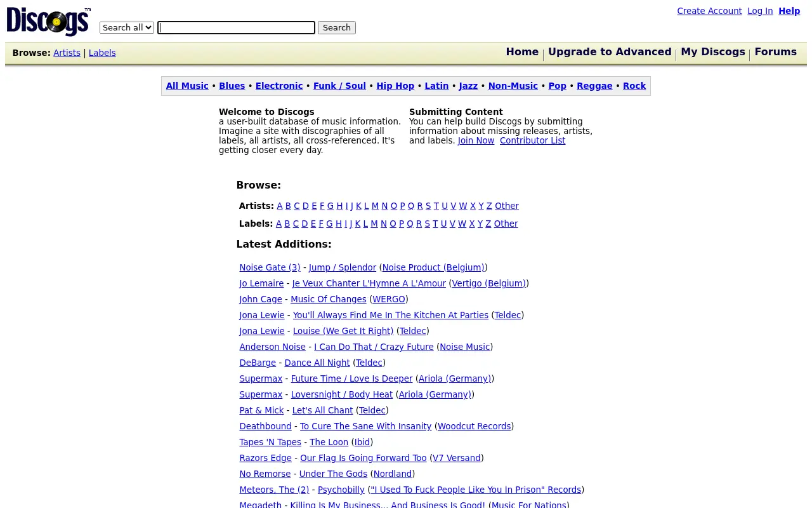
Task: Select the Pop genre
Action: click(x=558, y=86)
